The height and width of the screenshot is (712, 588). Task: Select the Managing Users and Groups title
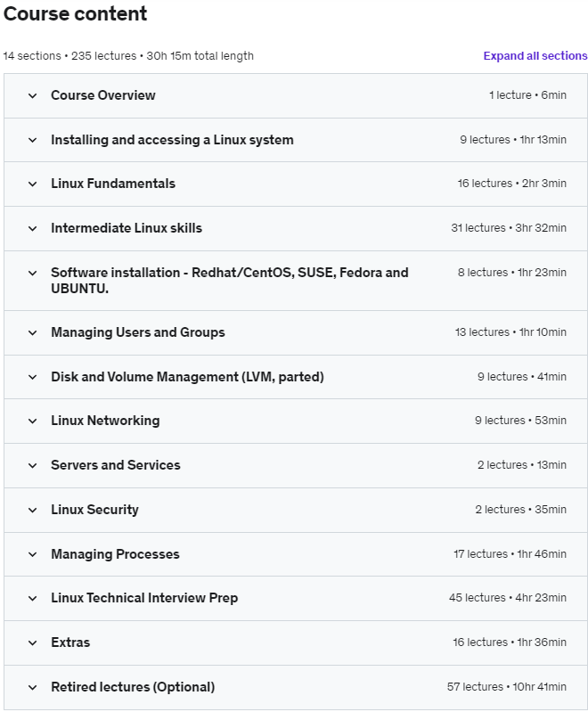138,332
